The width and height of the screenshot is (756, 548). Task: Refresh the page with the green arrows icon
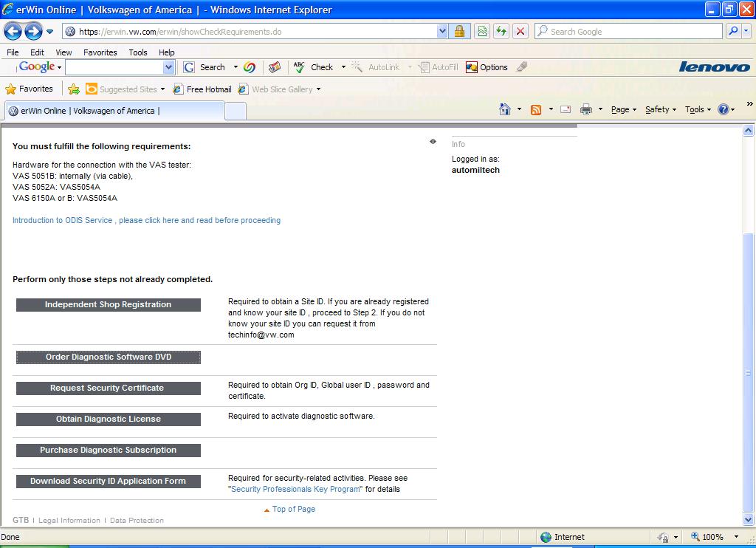pyautogui.click(x=501, y=32)
